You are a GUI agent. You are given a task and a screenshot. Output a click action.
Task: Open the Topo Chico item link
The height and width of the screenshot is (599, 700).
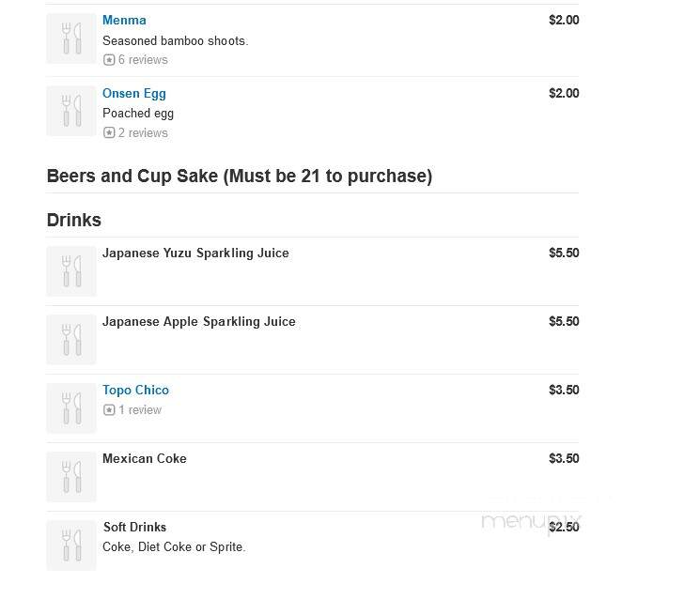(135, 390)
